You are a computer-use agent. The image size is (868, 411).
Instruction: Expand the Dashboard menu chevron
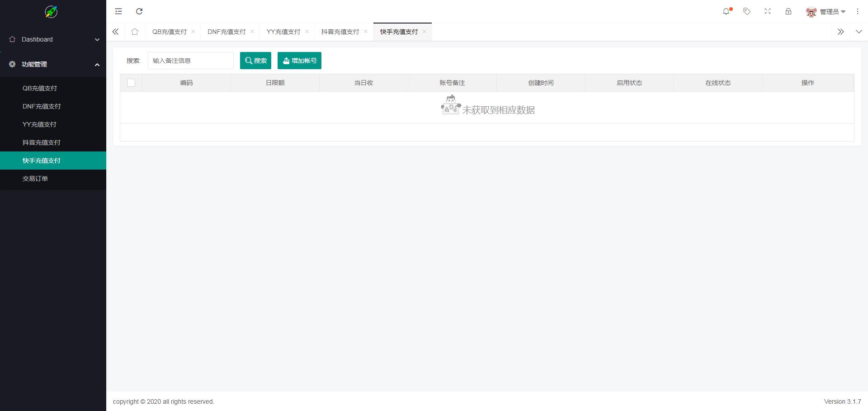(x=97, y=39)
